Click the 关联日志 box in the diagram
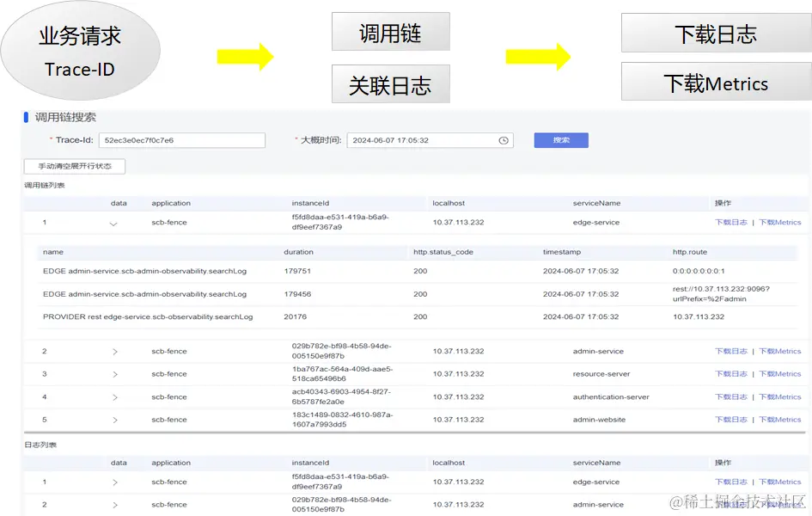Viewport: 812px width, 516px height. (x=390, y=84)
